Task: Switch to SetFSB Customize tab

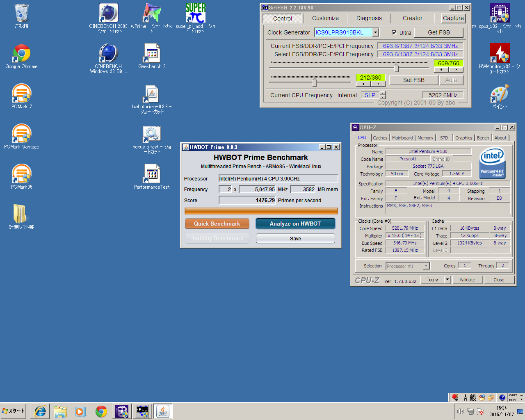Action: 325,18
